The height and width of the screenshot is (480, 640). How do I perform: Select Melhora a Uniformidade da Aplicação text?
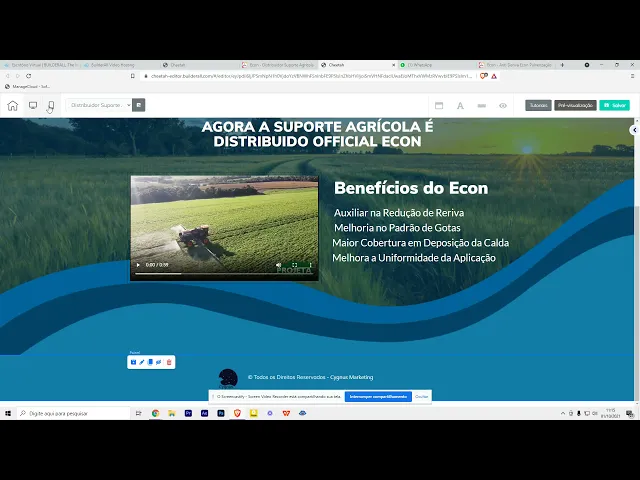pos(414,258)
